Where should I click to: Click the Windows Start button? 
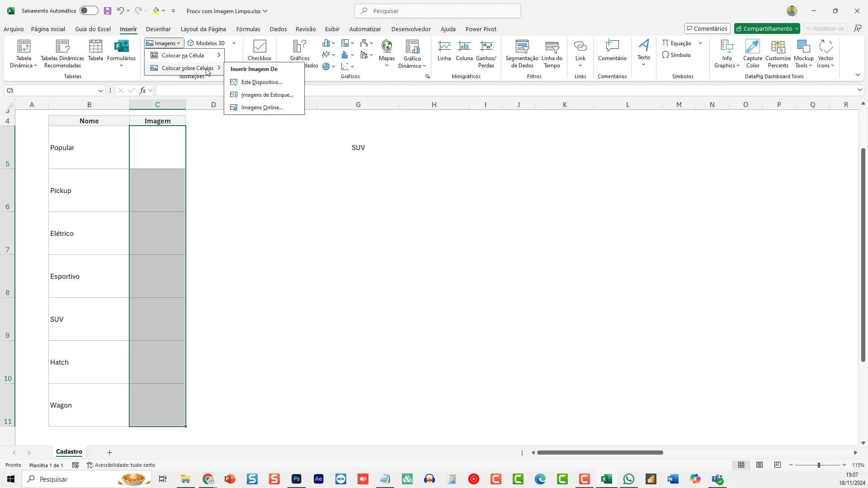11,479
